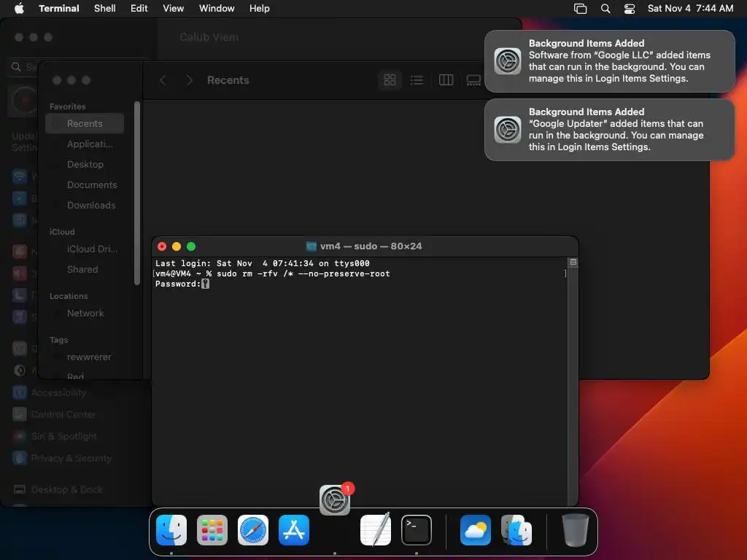
Task: Open Google LLC background items notification
Action: click(609, 61)
